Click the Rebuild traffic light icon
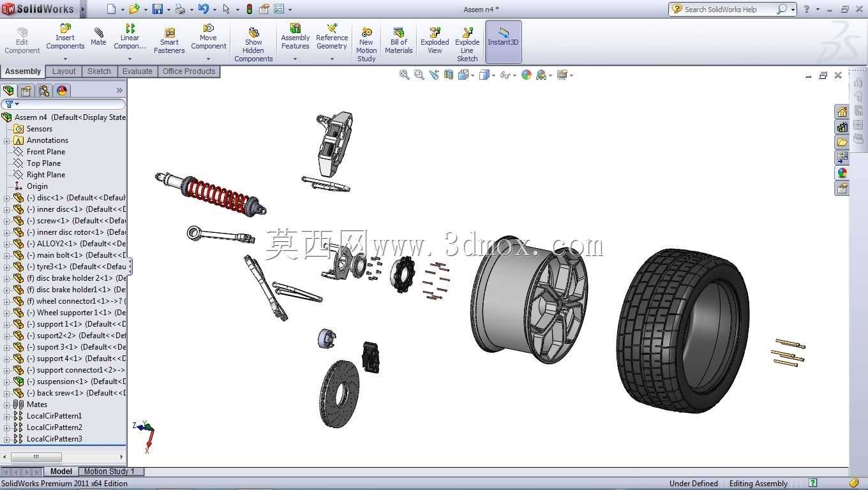This screenshot has height=490, width=868. click(249, 9)
